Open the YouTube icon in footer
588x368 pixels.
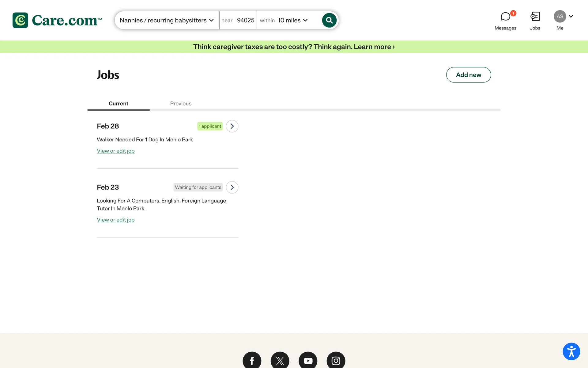click(308, 361)
